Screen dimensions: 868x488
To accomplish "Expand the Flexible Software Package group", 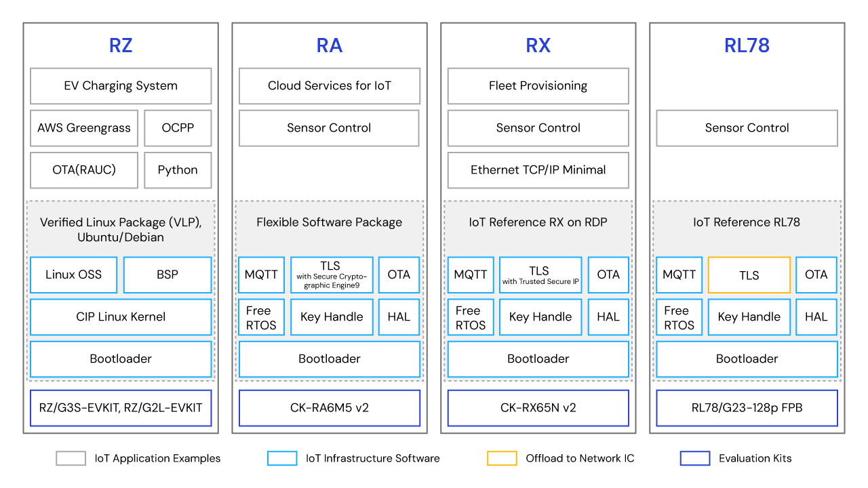I will point(329,222).
